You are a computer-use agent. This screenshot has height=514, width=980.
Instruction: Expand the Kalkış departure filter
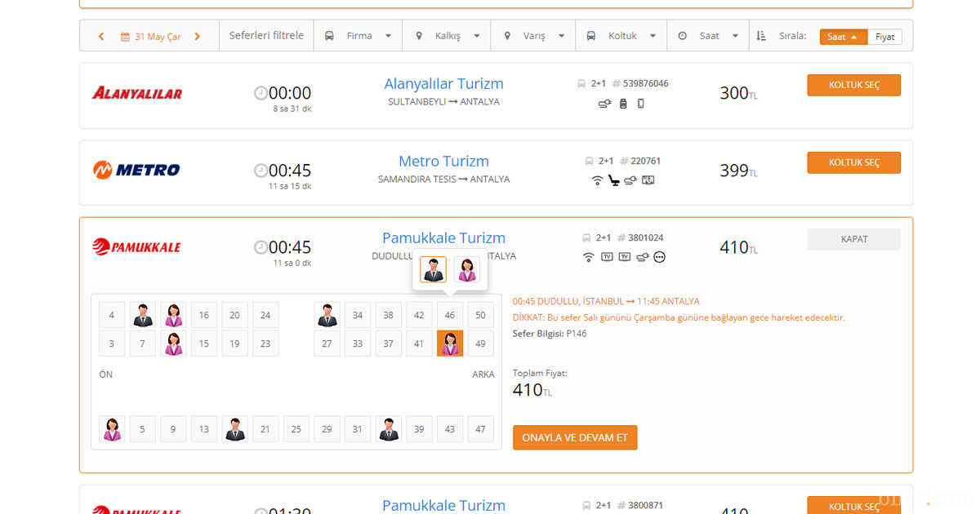tap(448, 36)
